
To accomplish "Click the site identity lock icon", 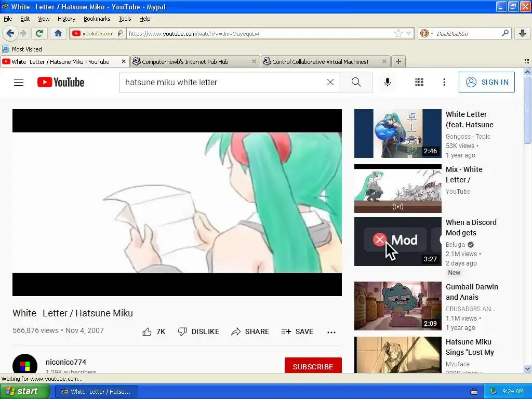I will pyautogui.click(x=121, y=33).
